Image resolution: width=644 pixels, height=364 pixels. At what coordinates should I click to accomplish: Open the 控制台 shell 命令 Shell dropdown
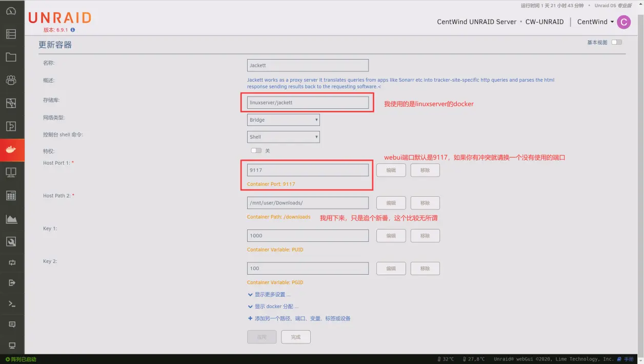pos(284,137)
